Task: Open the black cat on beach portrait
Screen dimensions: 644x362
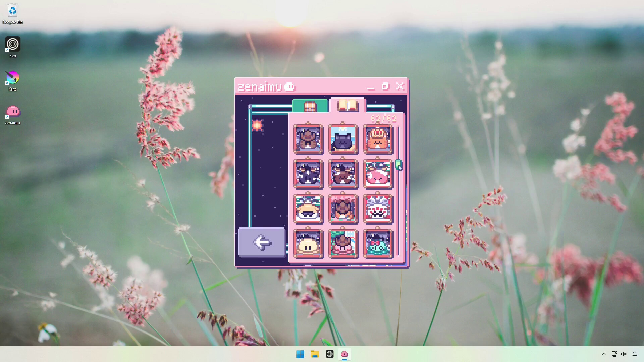Action: pos(343,139)
